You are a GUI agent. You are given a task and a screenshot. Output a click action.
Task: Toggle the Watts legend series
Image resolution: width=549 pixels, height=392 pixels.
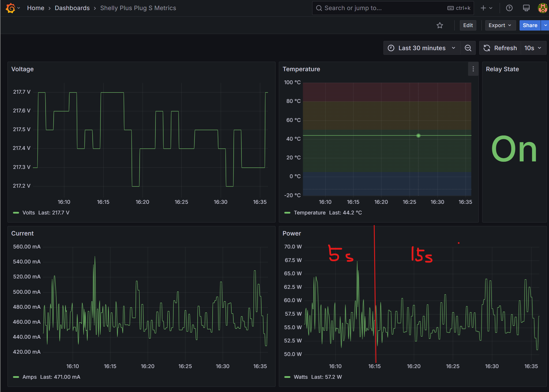301,377
